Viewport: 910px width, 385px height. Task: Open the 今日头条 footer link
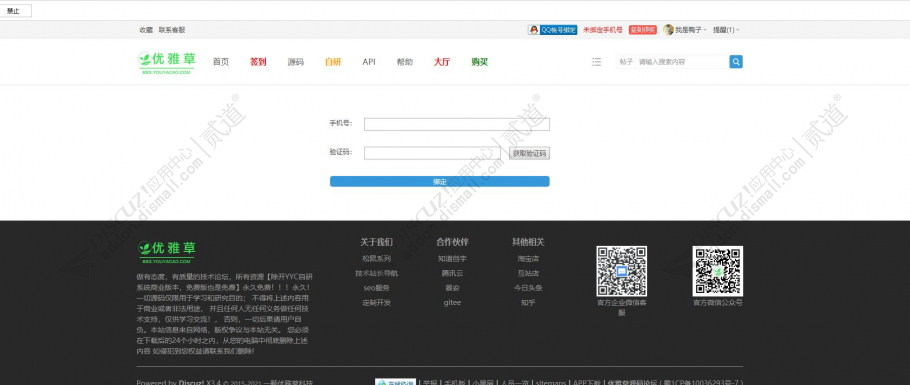[x=528, y=287]
